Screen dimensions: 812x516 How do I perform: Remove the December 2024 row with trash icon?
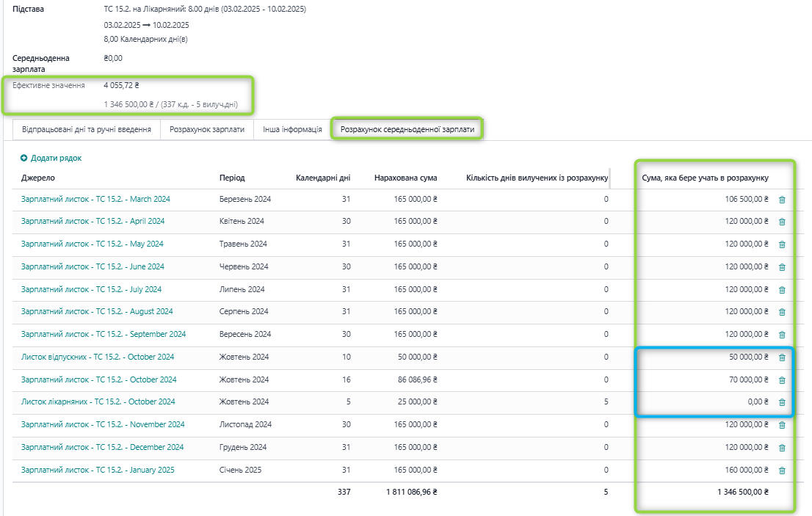781,448
